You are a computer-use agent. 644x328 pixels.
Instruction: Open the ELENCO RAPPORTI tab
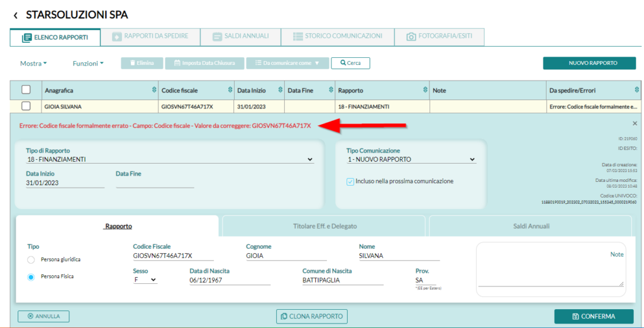point(55,37)
